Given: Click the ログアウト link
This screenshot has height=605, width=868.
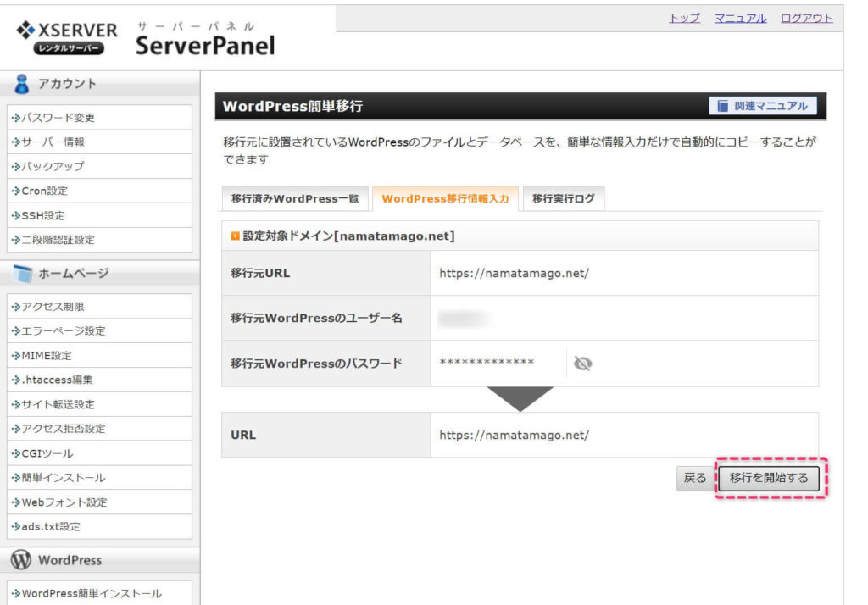Looking at the screenshot, I should click(807, 19).
